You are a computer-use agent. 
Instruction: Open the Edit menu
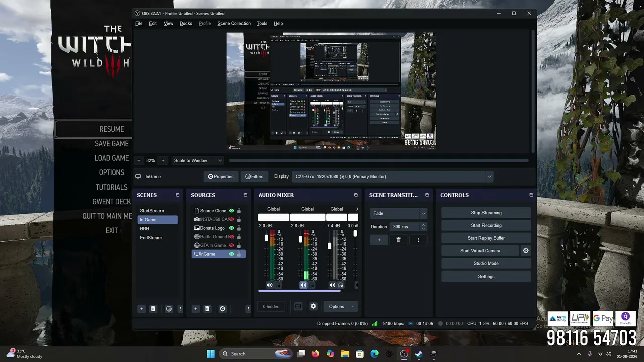click(153, 23)
